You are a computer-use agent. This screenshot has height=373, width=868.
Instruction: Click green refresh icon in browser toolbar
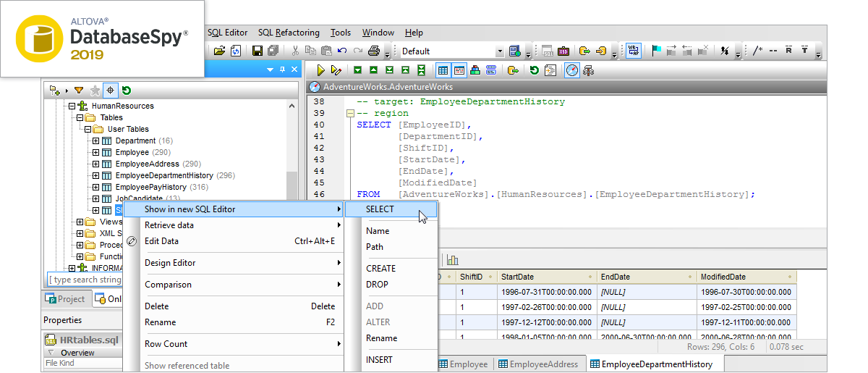click(127, 91)
